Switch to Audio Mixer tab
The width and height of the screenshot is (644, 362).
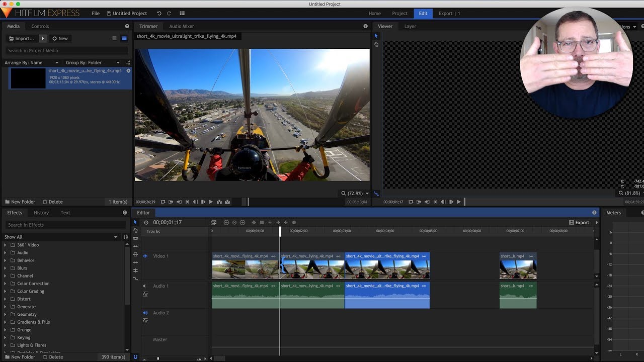[x=182, y=26]
